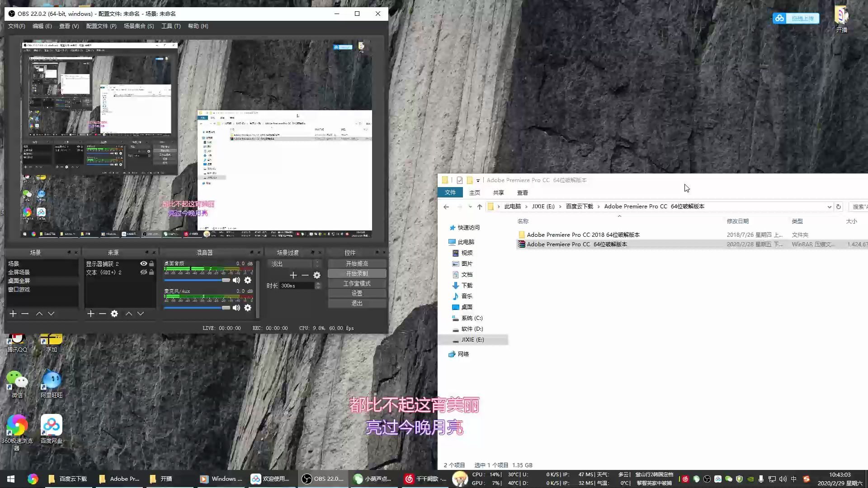Screen dimensions: 868x488
Task: Open address bar history dropdown
Action: coord(830,206)
